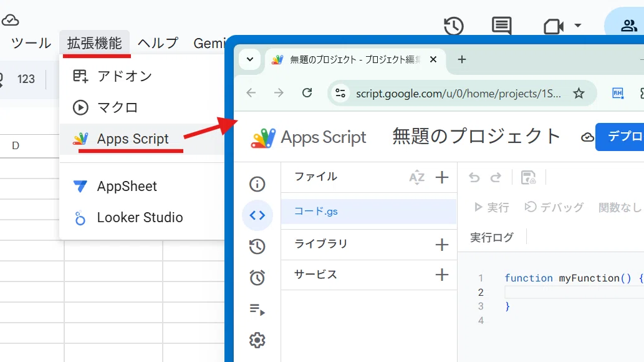Click the cloud saved icon beside project title
The image size is (644, 362).
pos(587,137)
